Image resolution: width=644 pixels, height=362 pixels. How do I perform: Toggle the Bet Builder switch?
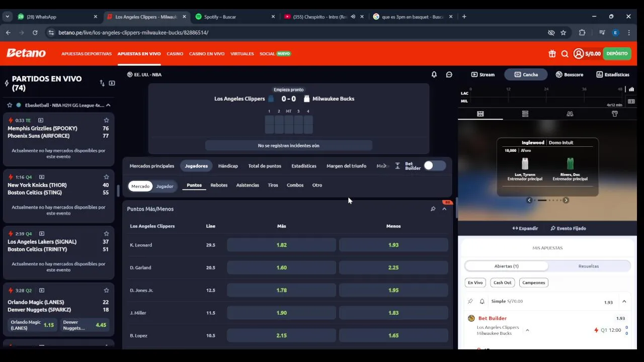(435, 166)
